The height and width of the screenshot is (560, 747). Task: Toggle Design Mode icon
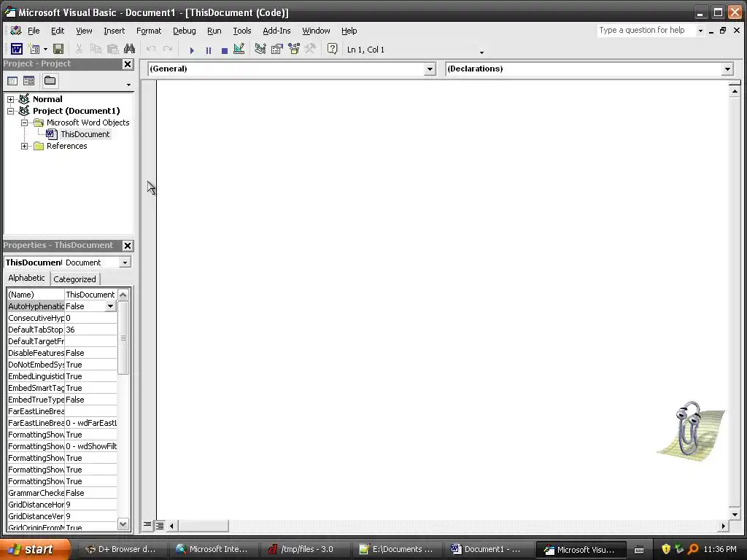tap(239, 49)
